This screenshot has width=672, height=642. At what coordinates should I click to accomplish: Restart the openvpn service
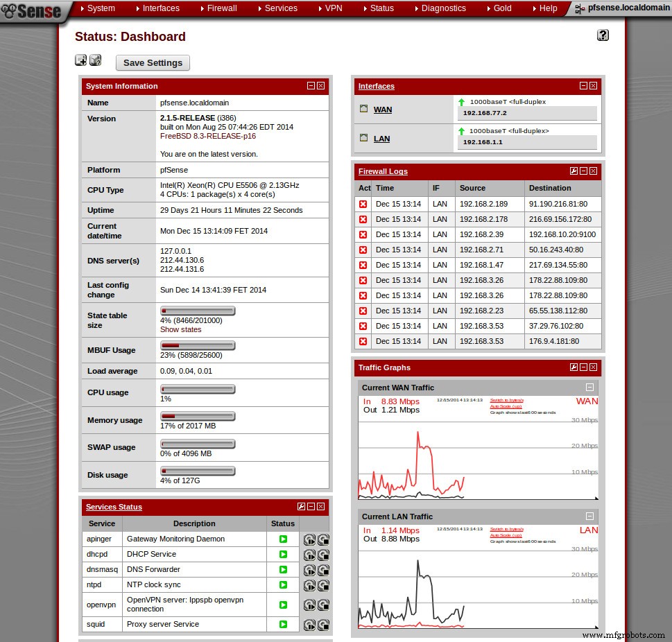click(x=309, y=605)
